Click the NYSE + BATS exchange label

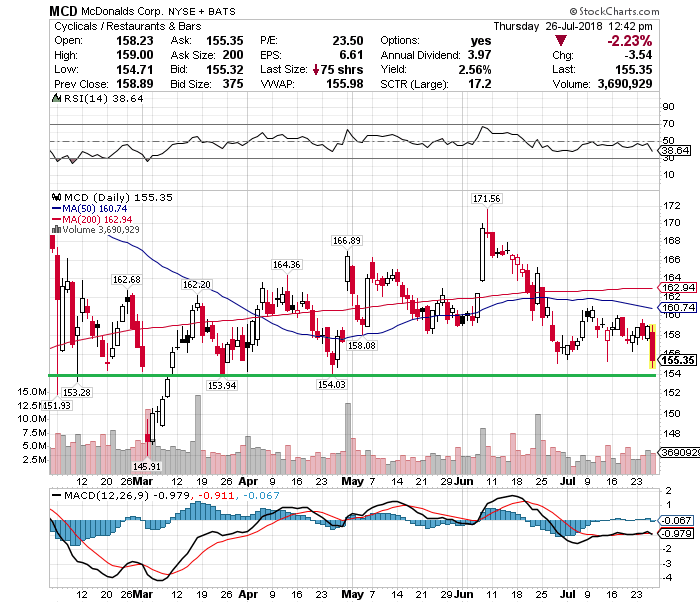pyautogui.click(x=202, y=12)
